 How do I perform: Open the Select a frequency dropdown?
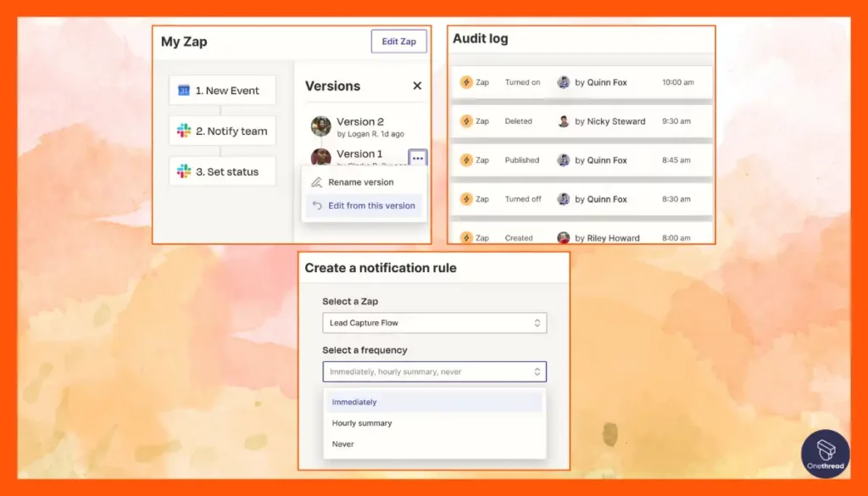(435, 371)
